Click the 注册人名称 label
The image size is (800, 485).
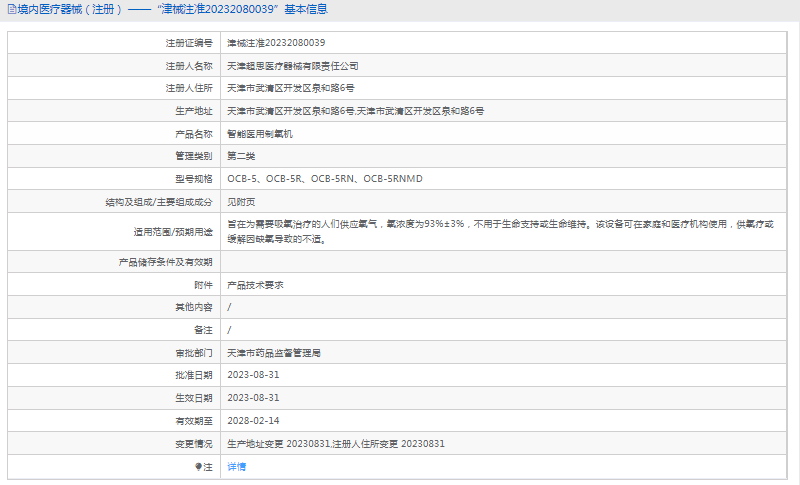pyautogui.click(x=189, y=66)
